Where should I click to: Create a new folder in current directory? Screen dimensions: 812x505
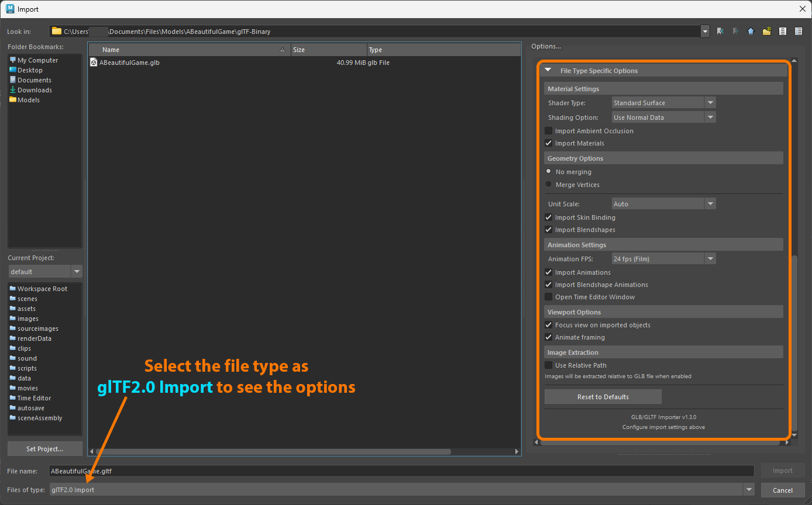[x=767, y=31]
